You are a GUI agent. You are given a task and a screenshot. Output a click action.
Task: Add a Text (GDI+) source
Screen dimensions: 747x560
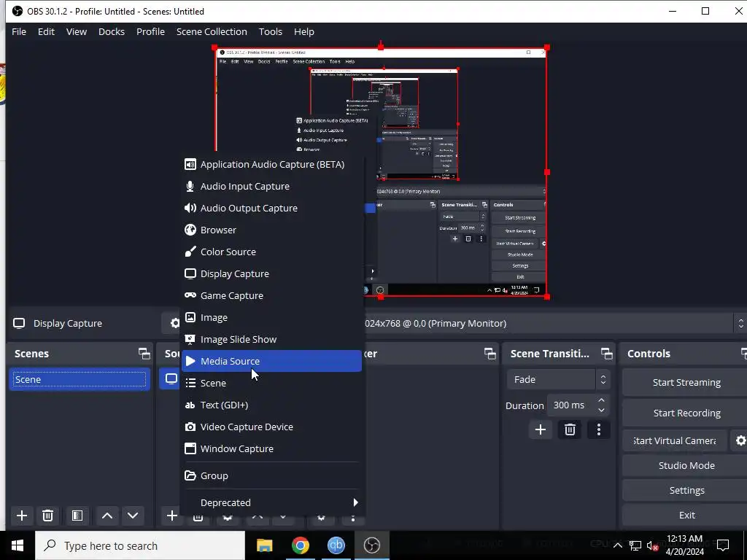tap(271, 405)
